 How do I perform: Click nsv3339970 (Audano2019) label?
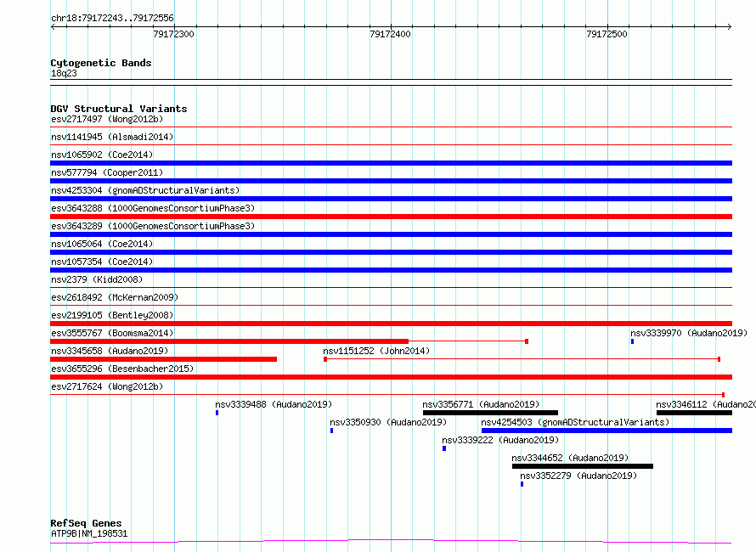point(689,333)
